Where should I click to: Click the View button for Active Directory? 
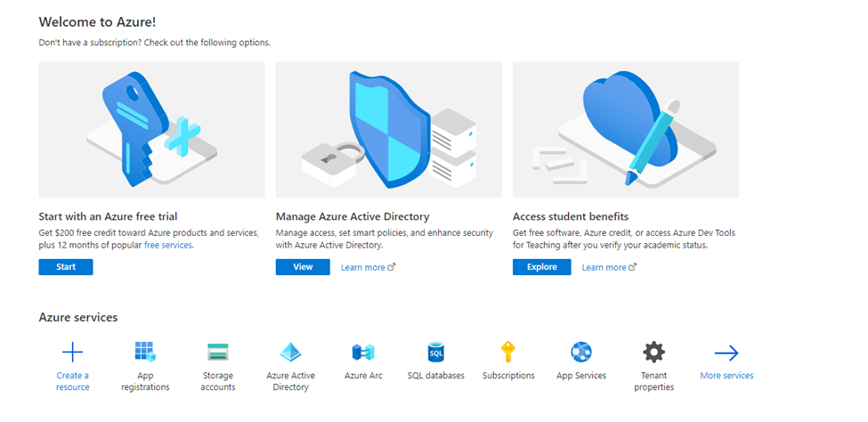tap(303, 267)
